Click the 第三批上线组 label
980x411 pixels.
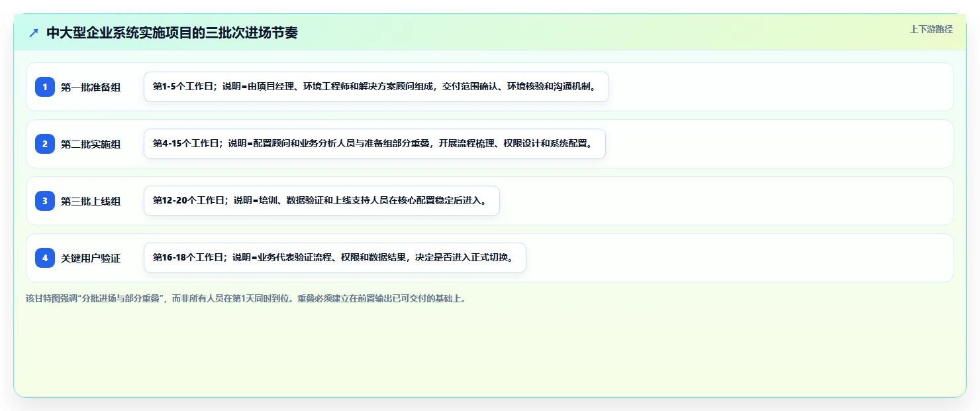pyautogui.click(x=91, y=201)
